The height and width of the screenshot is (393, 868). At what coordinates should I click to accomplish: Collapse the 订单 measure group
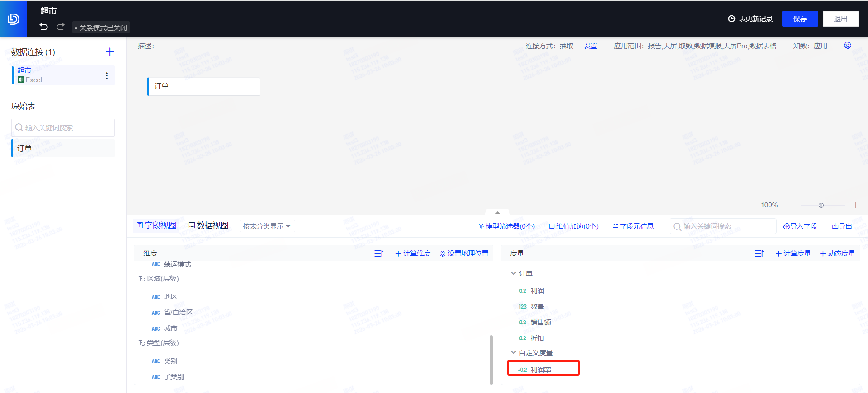pos(513,273)
